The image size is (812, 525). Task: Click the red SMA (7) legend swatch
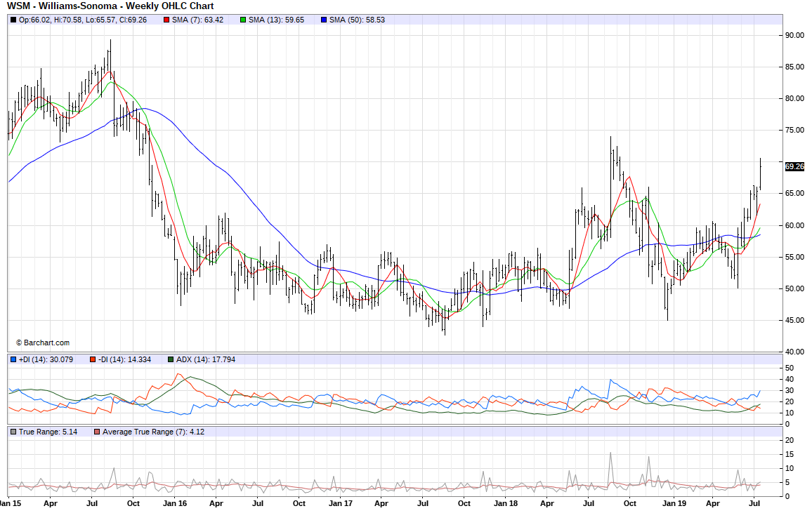coord(166,20)
